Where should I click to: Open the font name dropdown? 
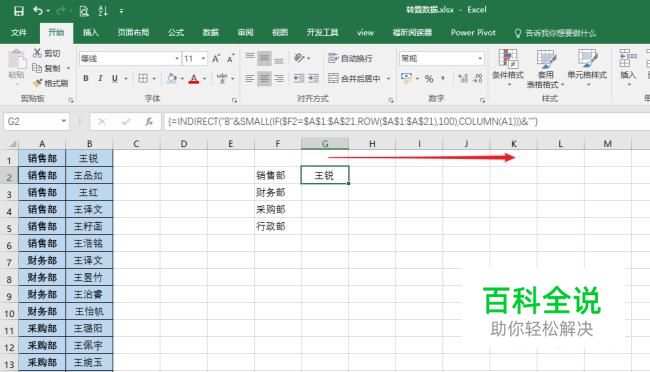(x=177, y=58)
